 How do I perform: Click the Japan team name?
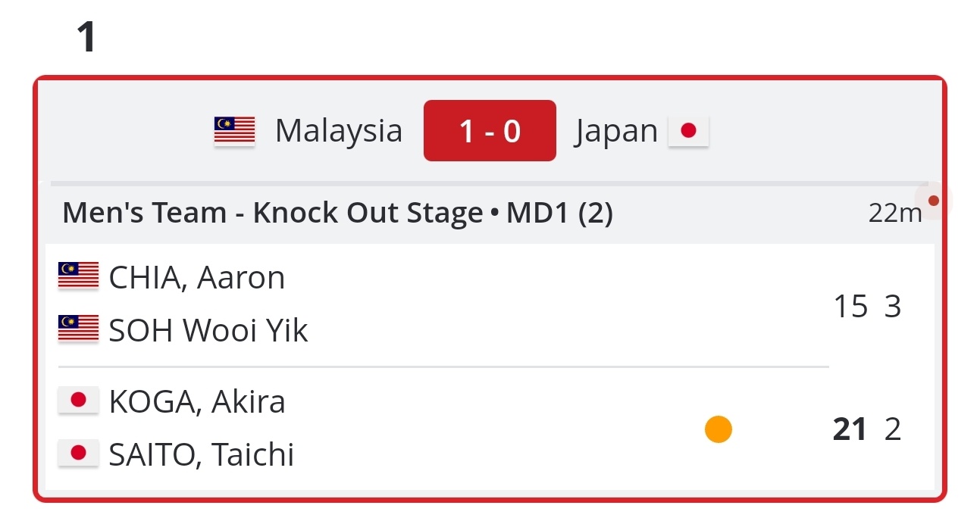616,131
